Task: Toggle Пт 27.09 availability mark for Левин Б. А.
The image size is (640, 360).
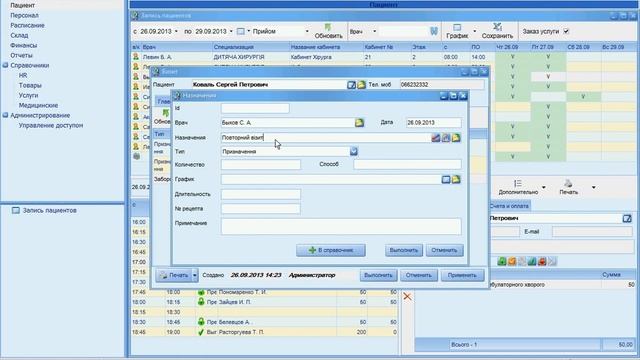Action: pos(548,57)
